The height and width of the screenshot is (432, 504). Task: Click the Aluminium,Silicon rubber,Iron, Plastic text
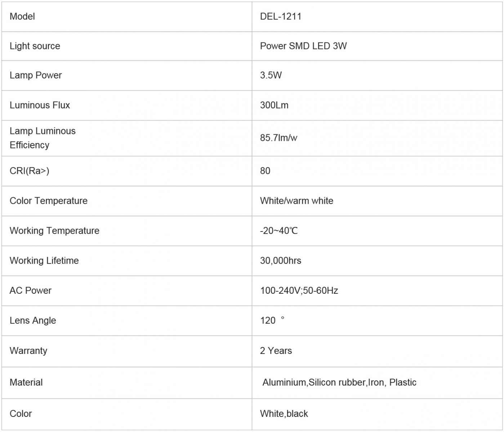click(339, 382)
